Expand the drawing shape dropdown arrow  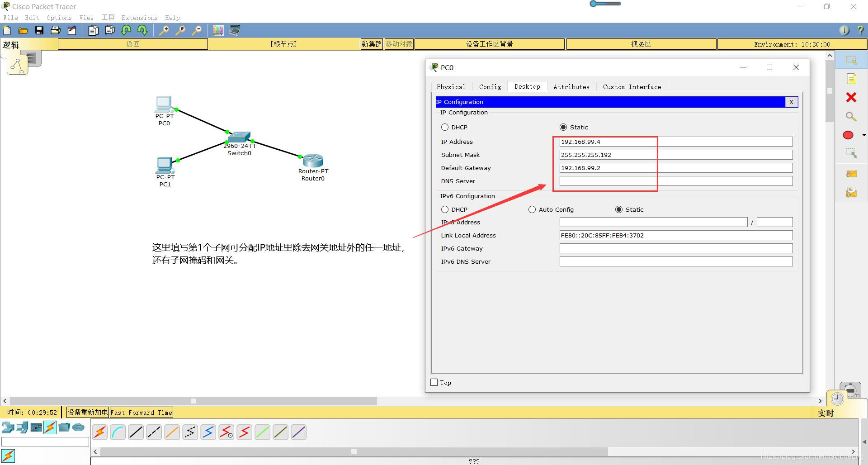tap(864, 135)
